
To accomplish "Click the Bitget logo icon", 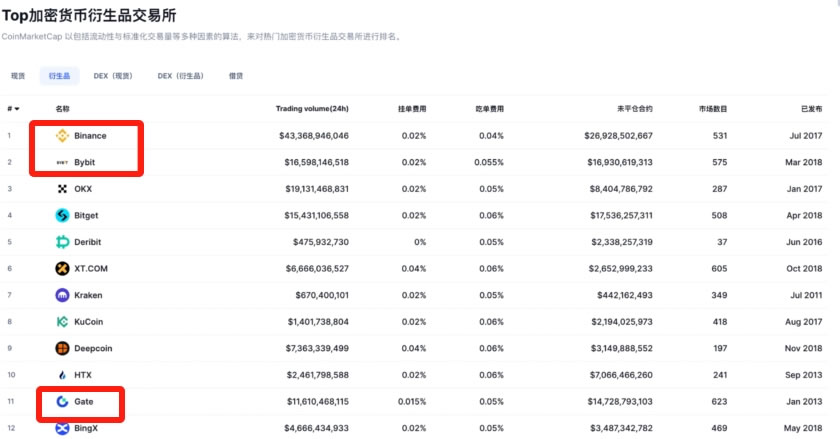I will point(61,215).
